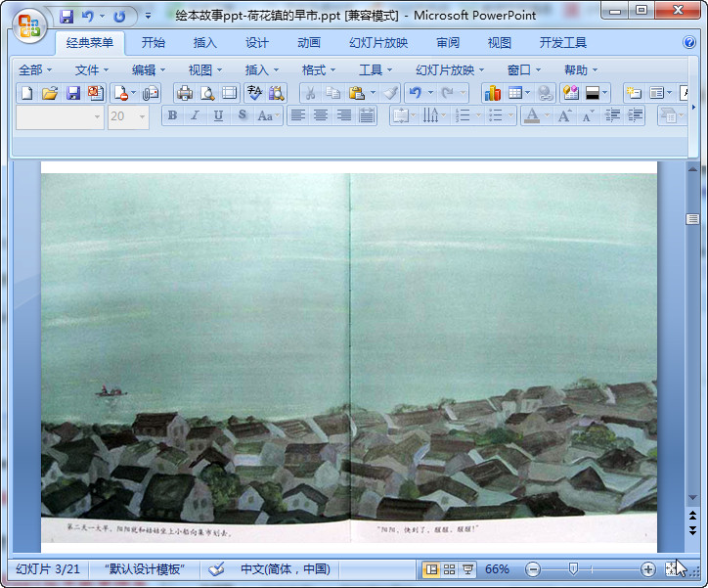708x588 pixels.
Task: Align text left
Action: click(x=297, y=115)
